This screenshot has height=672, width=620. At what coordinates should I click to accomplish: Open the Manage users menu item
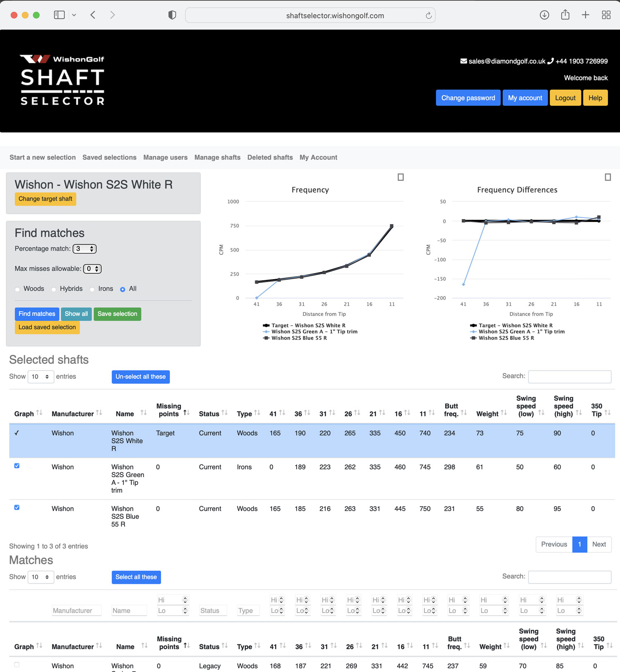165,158
